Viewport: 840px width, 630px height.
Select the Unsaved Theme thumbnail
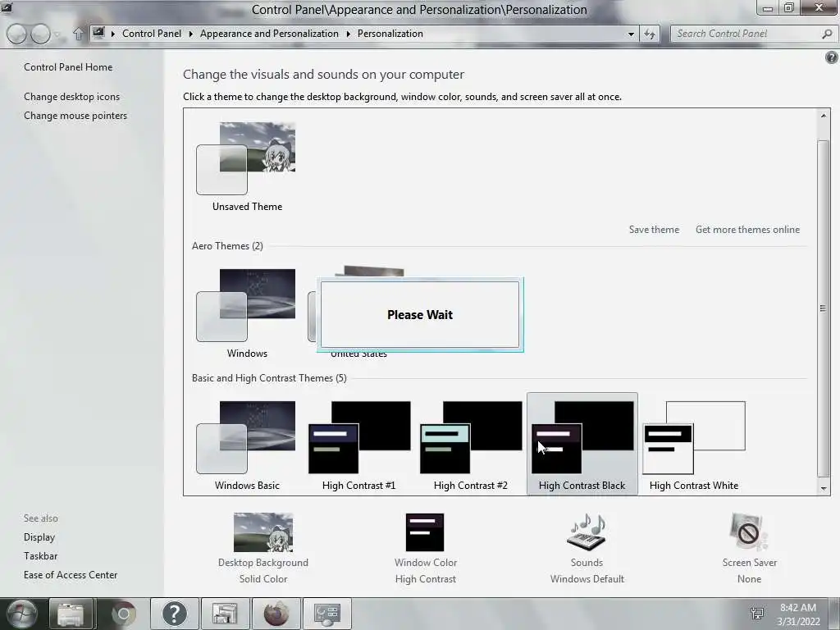pyautogui.click(x=246, y=166)
